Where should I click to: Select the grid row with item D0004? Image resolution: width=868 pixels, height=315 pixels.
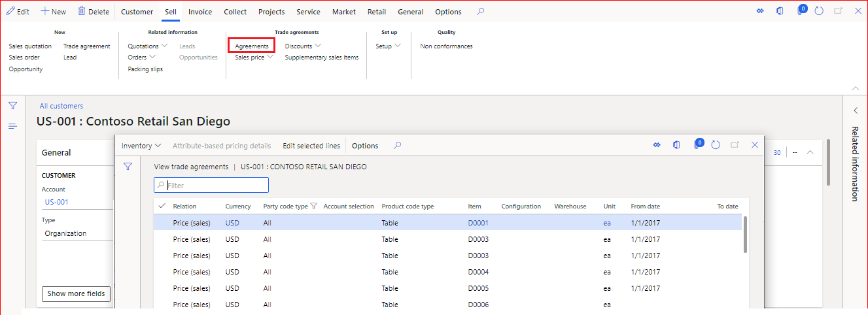448,272
